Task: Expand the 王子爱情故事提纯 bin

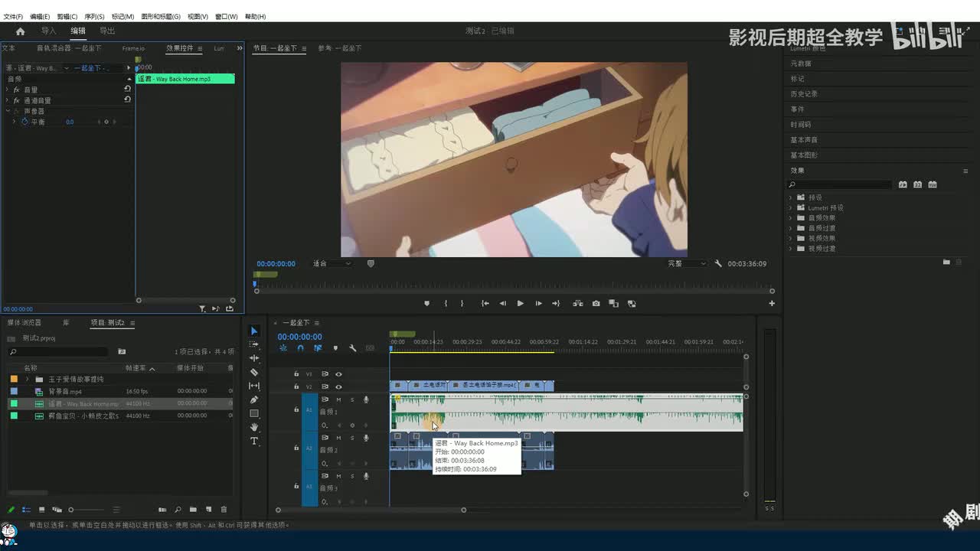Action: (x=28, y=380)
